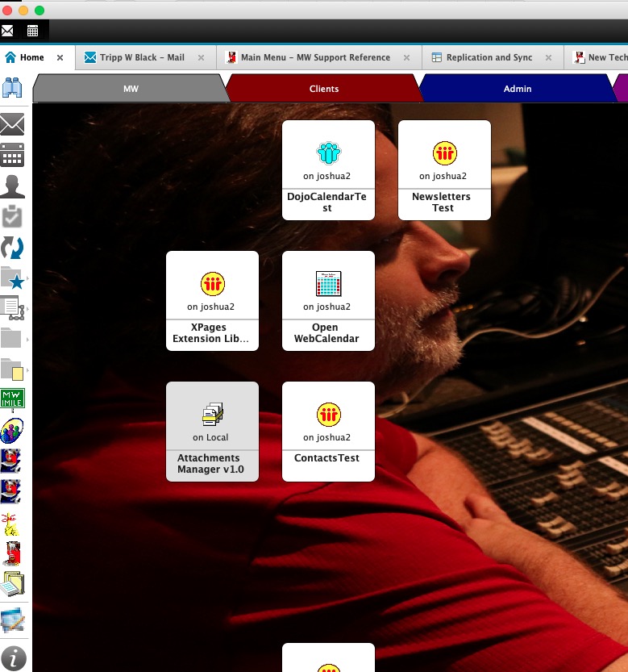Expand the plain gray folder in sidebar
This screenshot has height=672, width=628.
click(12, 337)
